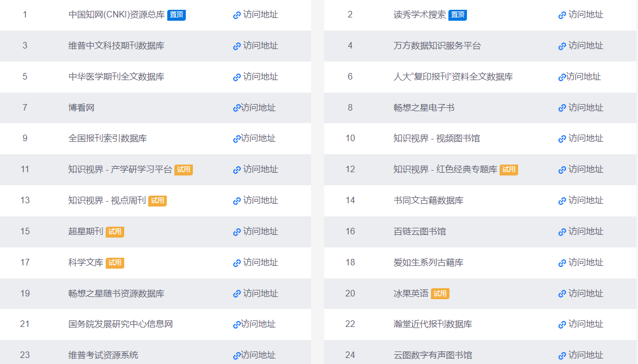
Task: Click the link icon for 知识视界 - 红色经典专题库
Action: click(x=562, y=170)
